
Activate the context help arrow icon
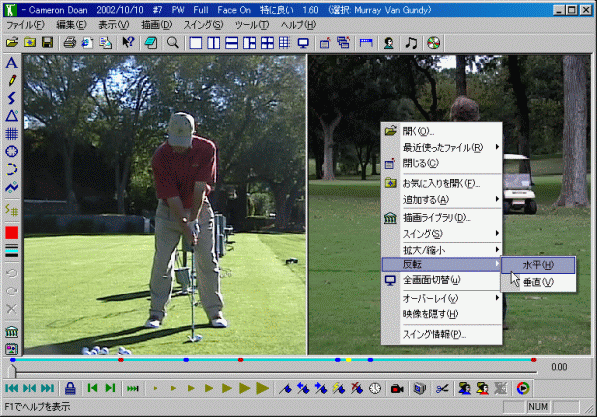(x=128, y=43)
